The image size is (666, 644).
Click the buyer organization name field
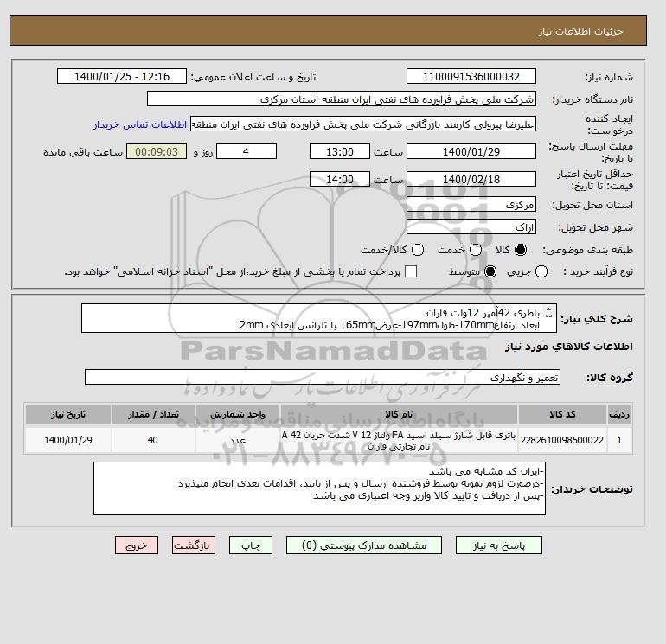click(x=342, y=99)
